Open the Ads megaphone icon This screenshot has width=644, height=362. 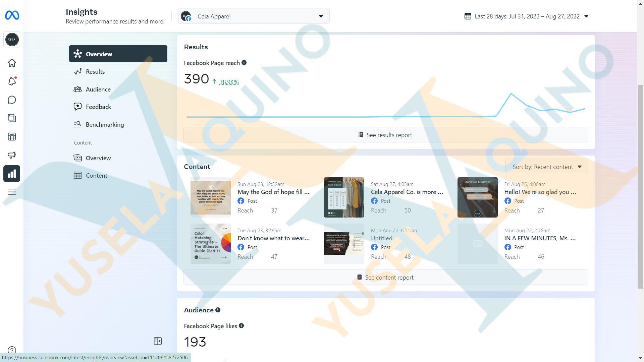(12, 155)
